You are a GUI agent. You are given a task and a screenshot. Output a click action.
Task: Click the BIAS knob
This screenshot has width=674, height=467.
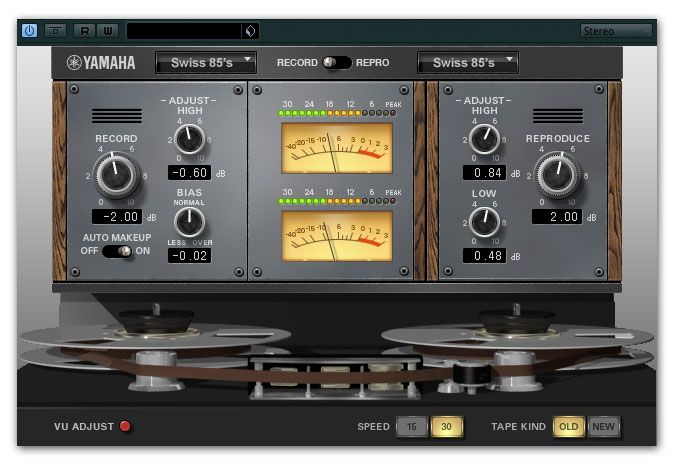(190, 222)
